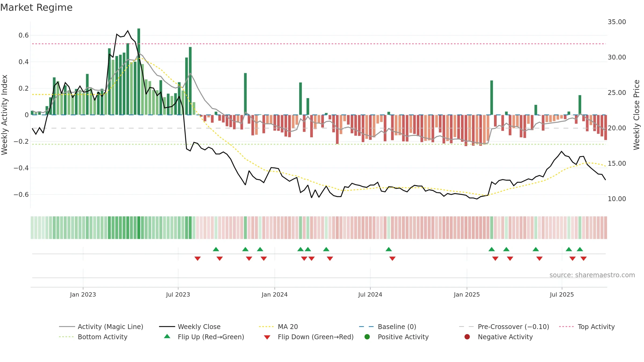Image resolution: width=644 pixels, height=362 pixels.
Task: Toggle Bottom Activity legend entry
Action: [93, 337]
